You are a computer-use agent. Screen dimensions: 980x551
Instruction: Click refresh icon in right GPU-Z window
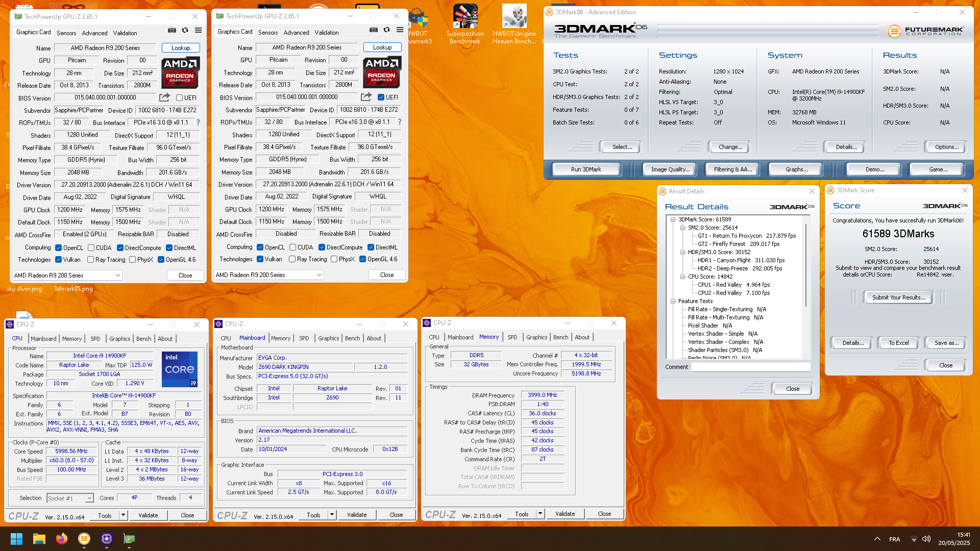387,30
